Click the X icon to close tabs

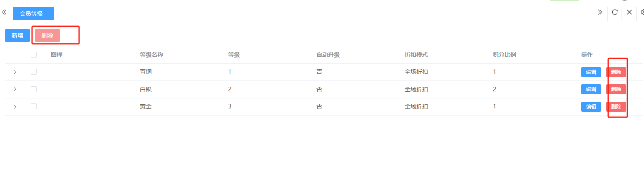(x=629, y=13)
